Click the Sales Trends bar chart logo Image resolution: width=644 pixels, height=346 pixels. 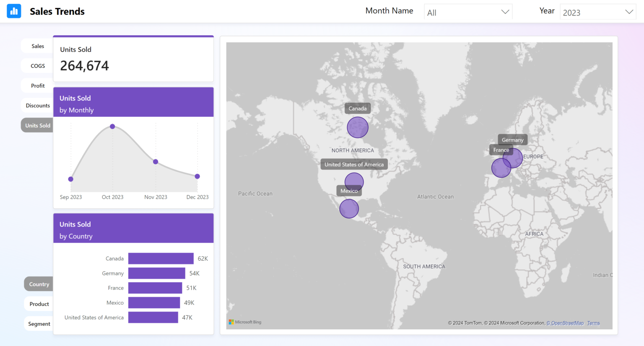coord(14,11)
